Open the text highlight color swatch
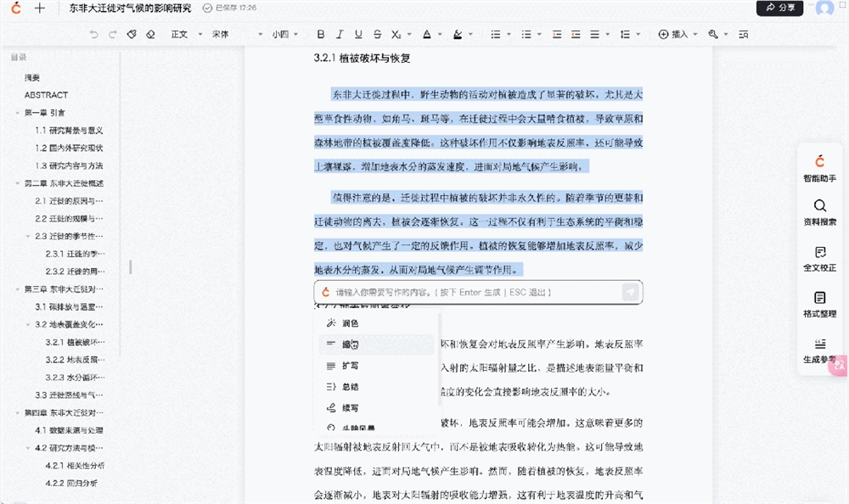 tap(457, 34)
